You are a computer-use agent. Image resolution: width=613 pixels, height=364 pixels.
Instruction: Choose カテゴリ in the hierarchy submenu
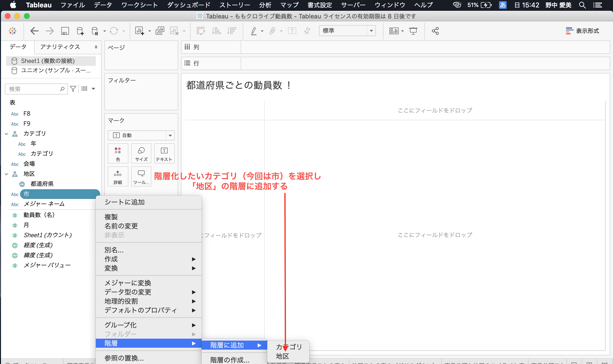[x=288, y=347]
